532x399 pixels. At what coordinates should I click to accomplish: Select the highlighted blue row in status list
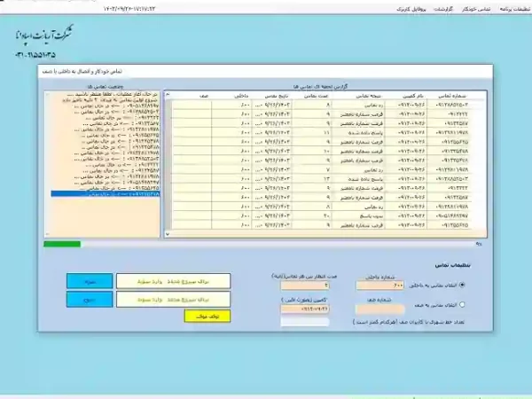(106, 193)
